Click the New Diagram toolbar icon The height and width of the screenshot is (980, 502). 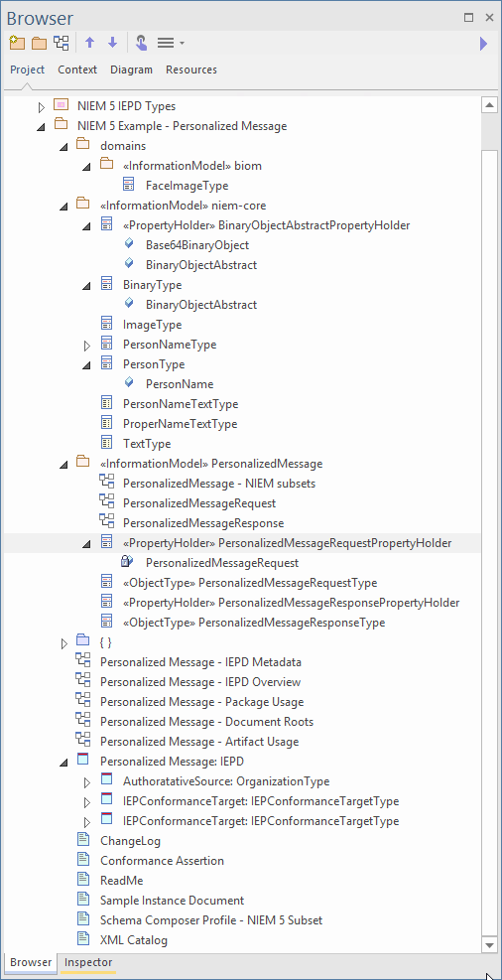tap(62, 43)
